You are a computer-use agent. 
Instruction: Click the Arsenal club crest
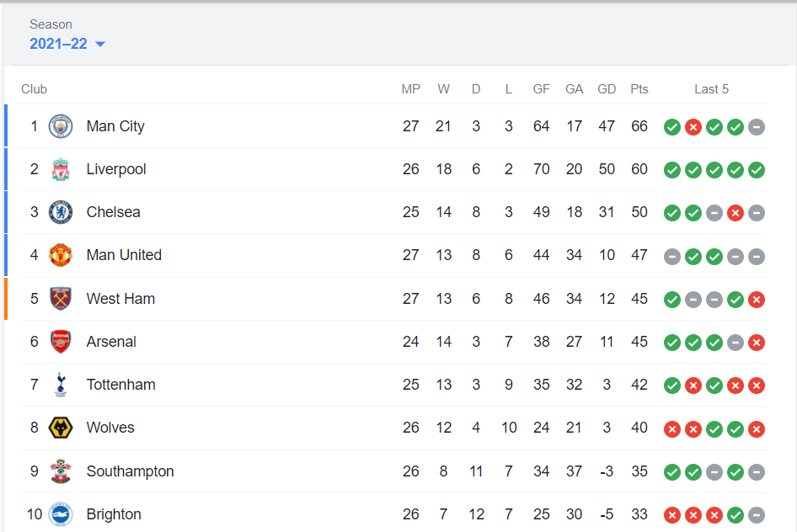61,342
